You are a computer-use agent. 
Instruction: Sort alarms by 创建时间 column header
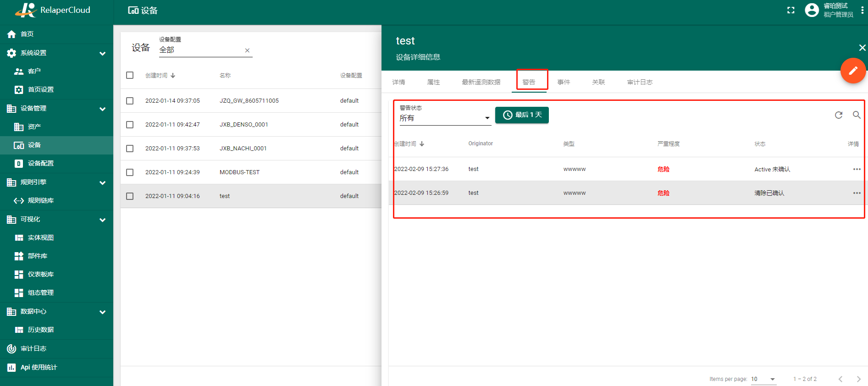(409, 144)
